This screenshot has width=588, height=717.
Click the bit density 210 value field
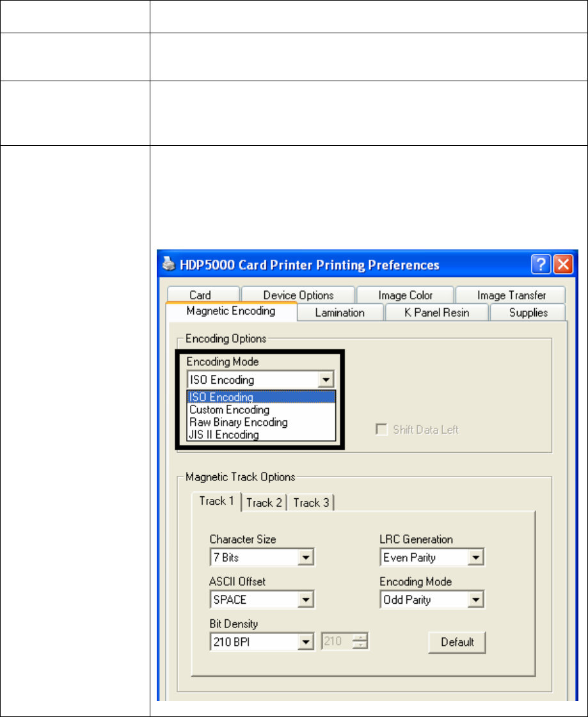[x=337, y=642]
